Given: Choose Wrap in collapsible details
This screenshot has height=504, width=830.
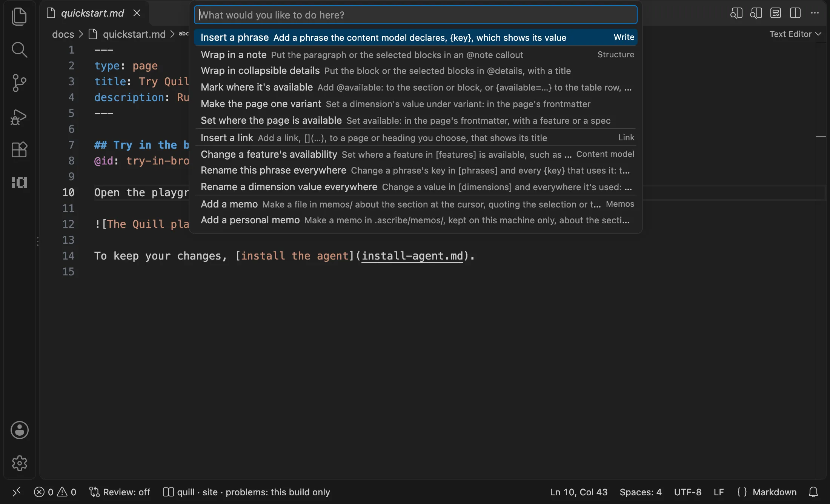Looking at the screenshot, I should pyautogui.click(x=416, y=71).
